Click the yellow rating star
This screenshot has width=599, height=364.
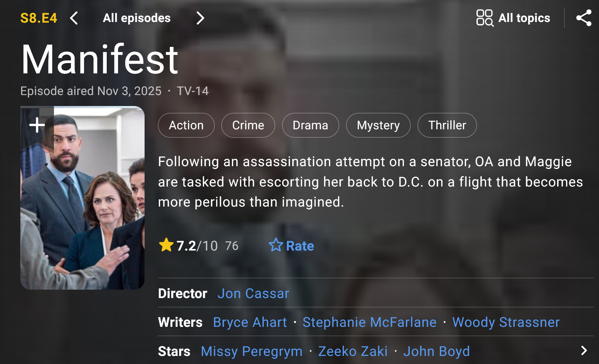pos(166,245)
